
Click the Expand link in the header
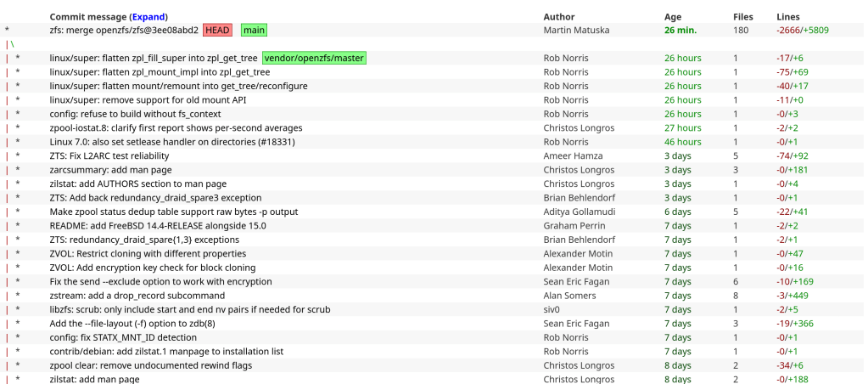coord(148,17)
